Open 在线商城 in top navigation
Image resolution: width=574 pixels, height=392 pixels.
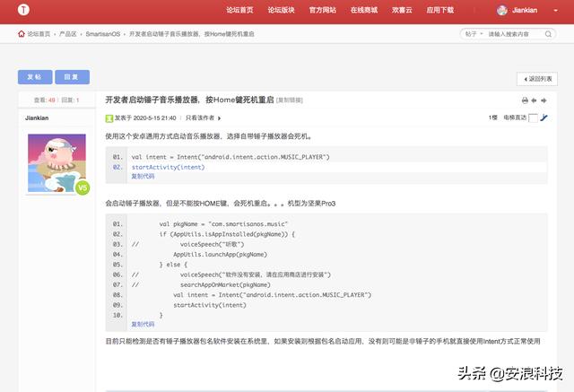(x=364, y=10)
